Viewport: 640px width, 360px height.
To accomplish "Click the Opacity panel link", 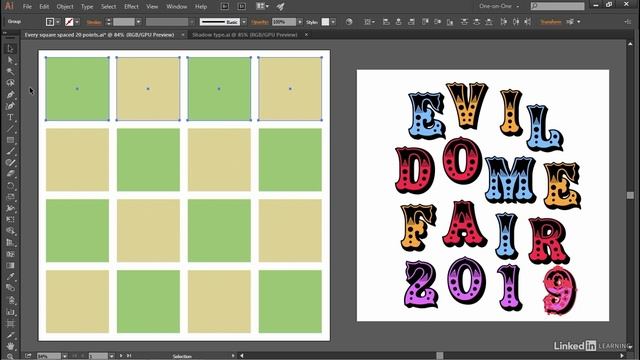I will [260, 22].
